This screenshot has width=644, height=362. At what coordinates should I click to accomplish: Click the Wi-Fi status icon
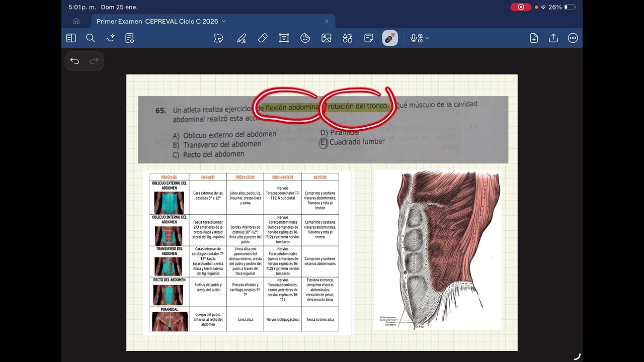[x=543, y=7]
